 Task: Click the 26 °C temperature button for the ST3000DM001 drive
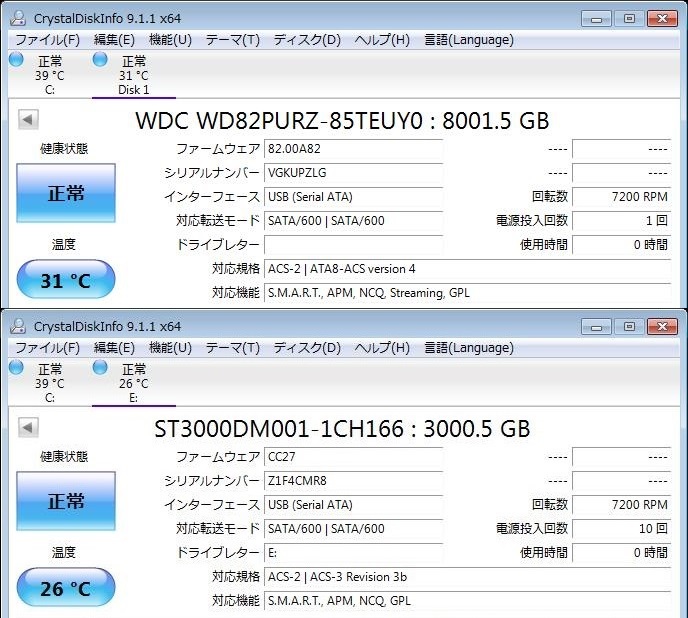point(66,588)
